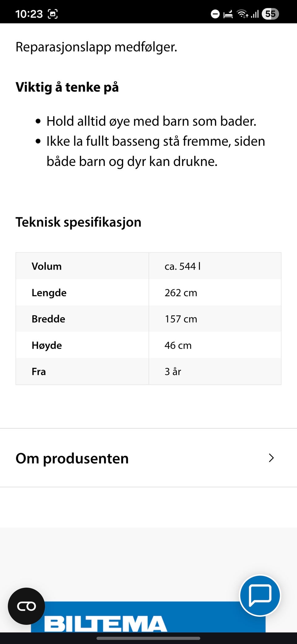The image size is (297, 644).
Task: Tap the battery indicator showing 55
Action: pos(270,14)
